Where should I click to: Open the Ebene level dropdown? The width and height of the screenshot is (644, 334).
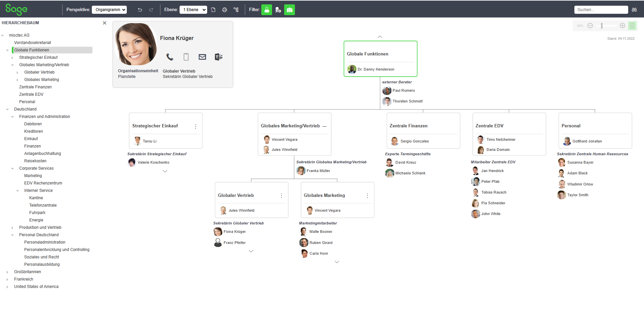click(x=193, y=10)
